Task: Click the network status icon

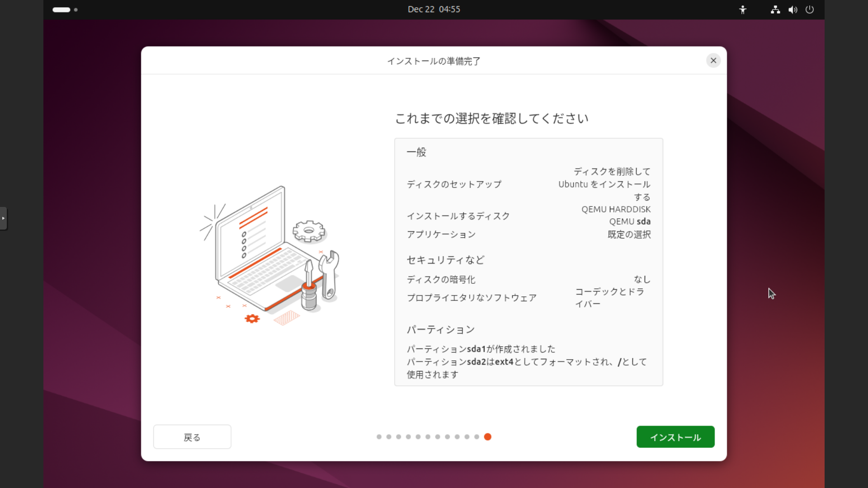Action: tap(775, 9)
